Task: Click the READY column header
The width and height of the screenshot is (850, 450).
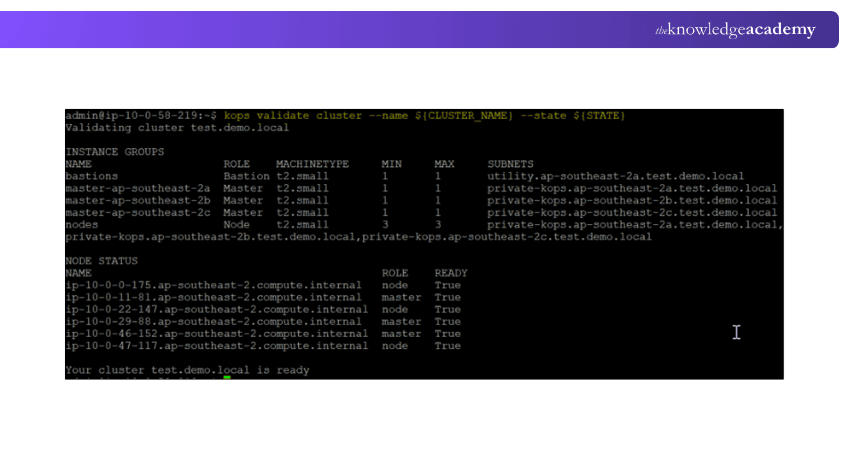Action: [x=450, y=272]
